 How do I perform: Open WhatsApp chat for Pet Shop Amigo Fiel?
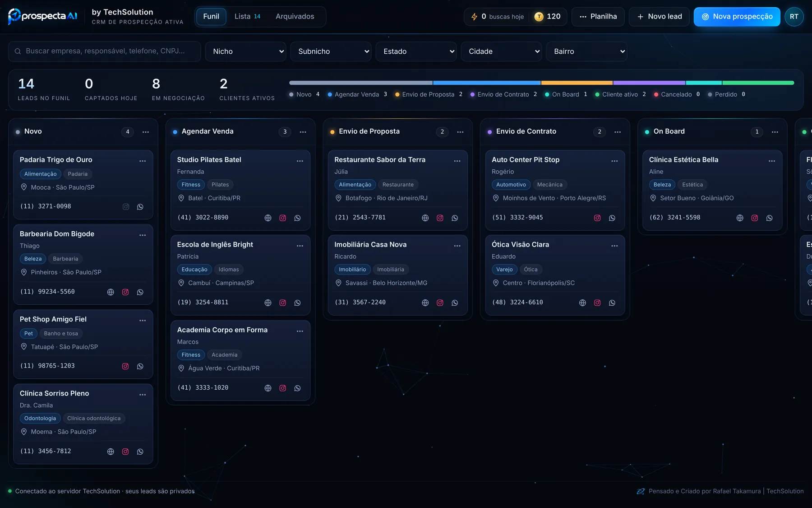click(x=140, y=366)
